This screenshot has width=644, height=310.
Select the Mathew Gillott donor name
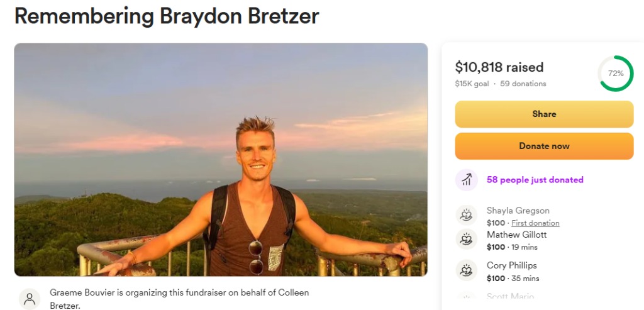point(516,235)
